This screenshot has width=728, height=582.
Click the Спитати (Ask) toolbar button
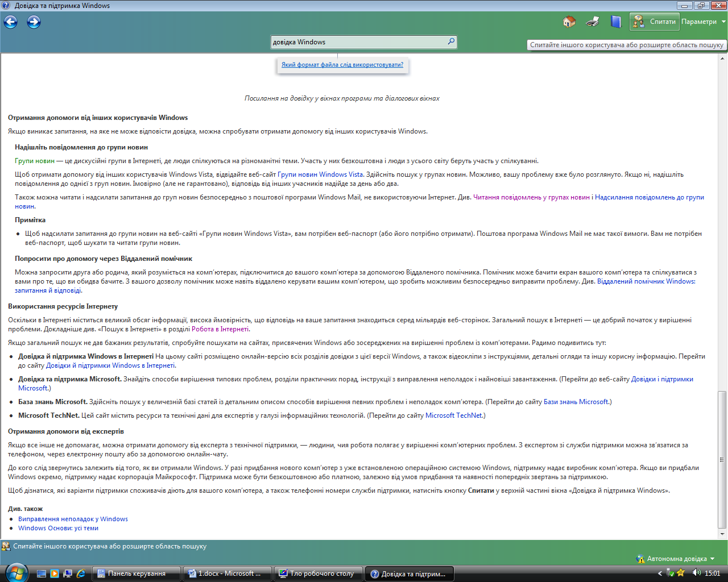(x=655, y=22)
